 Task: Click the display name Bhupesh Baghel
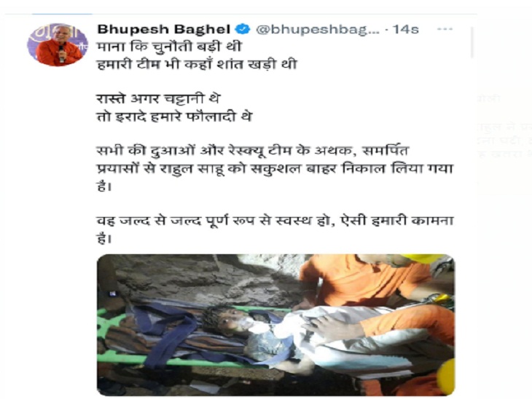click(x=164, y=29)
